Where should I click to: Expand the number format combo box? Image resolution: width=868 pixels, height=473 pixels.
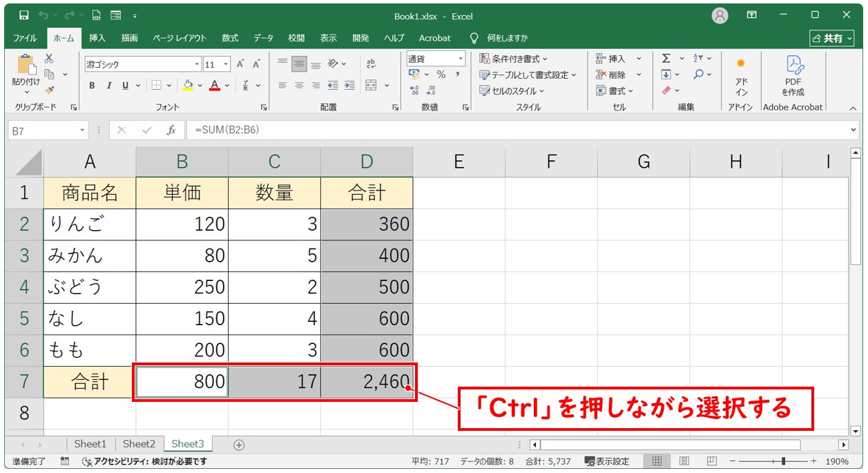pos(459,59)
